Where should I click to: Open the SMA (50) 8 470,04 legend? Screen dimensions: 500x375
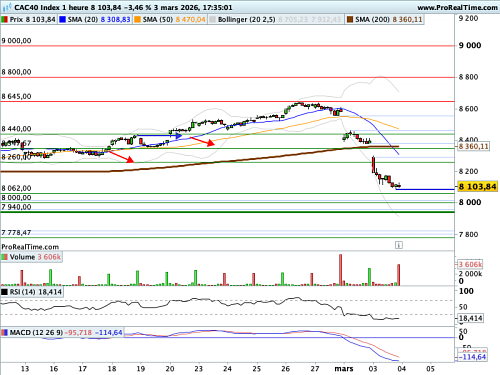pyautogui.click(x=174, y=20)
